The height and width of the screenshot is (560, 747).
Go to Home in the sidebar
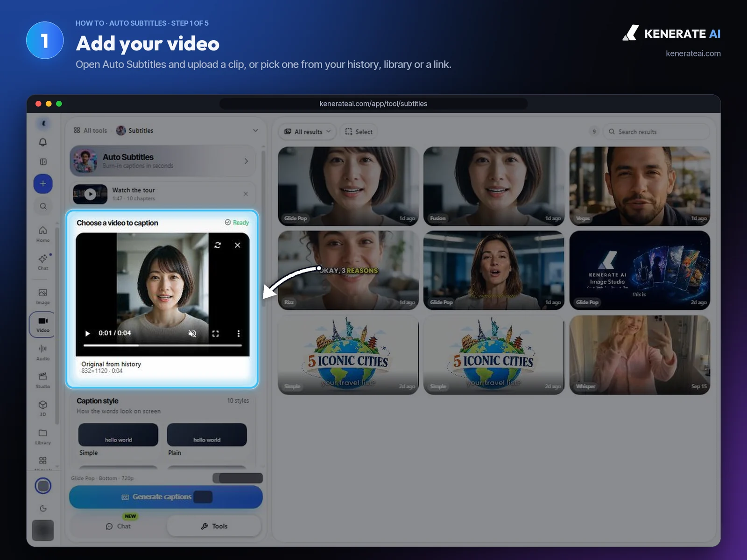[43, 234]
